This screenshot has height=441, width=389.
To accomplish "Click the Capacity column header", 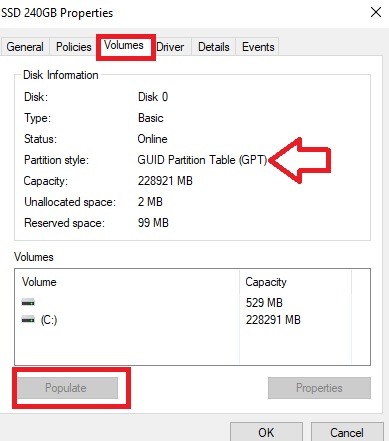I will tap(266, 282).
